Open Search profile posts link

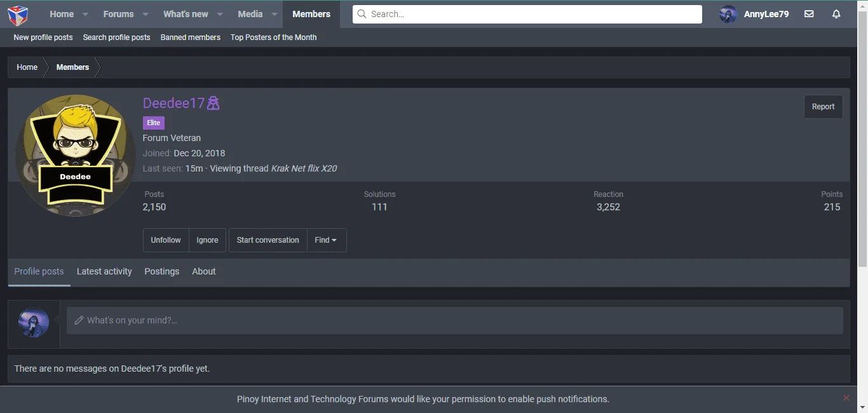click(116, 37)
